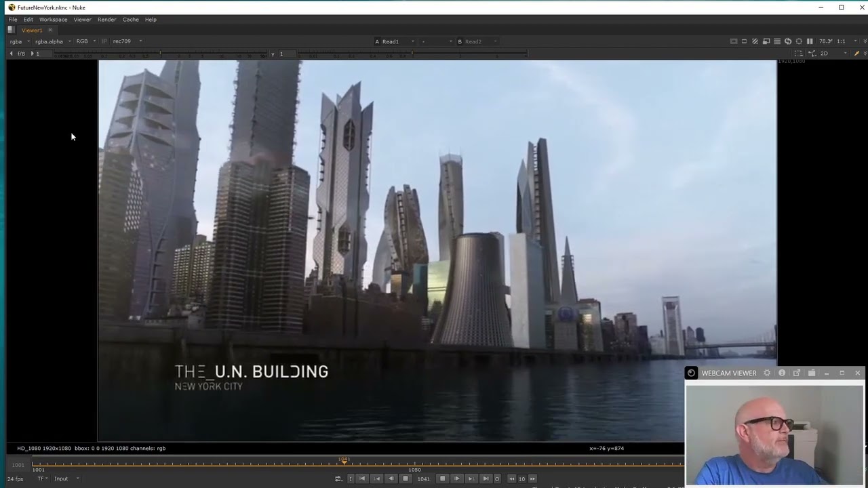Open the Render menu
This screenshot has width=868, height=488.
(106, 20)
